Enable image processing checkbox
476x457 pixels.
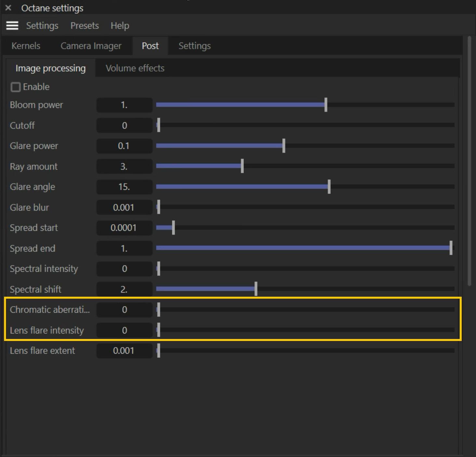(x=16, y=87)
